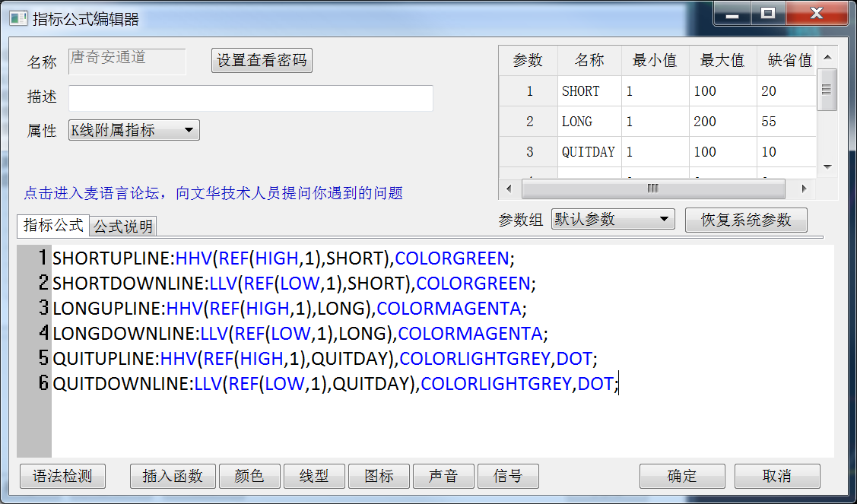Click 恢复系统参数 restore button
Image resolution: width=857 pixels, height=504 pixels.
[x=745, y=220]
